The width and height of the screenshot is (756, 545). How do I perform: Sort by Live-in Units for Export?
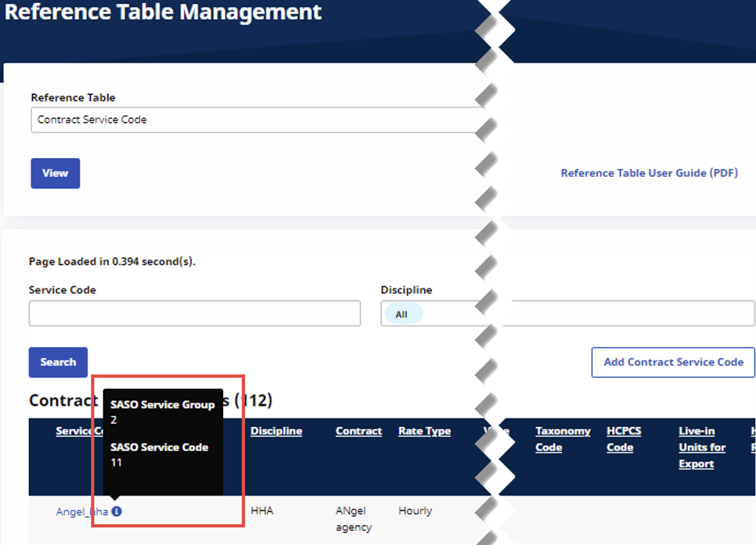(x=702, y=447)
